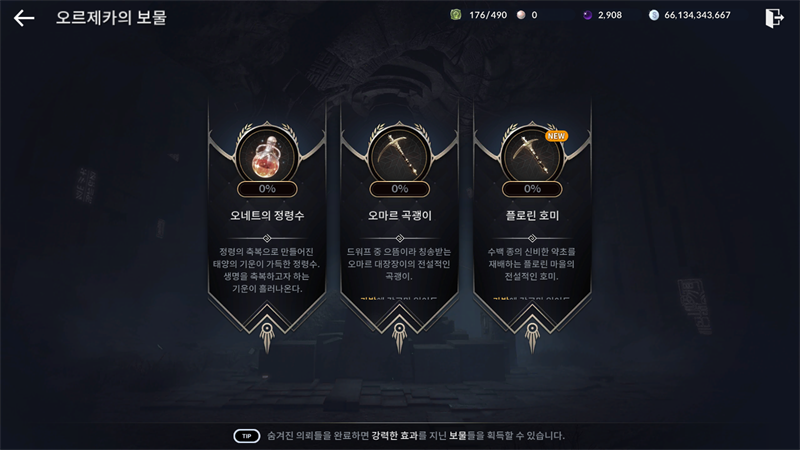Tap the silver coin currency icon
This screenshot has height=450, width=800.
click(x=654, y=15)
